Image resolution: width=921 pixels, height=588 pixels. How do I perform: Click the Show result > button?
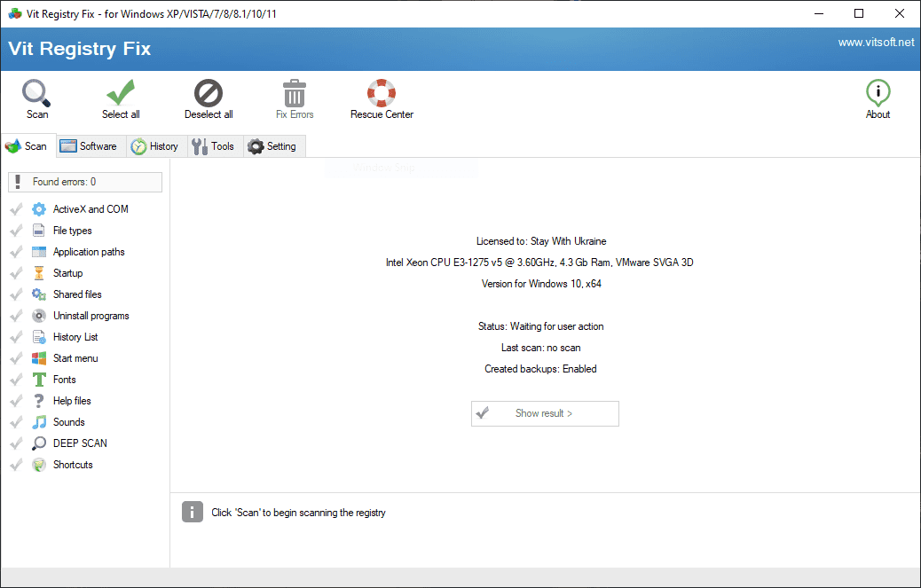click(x=545, y=413)
